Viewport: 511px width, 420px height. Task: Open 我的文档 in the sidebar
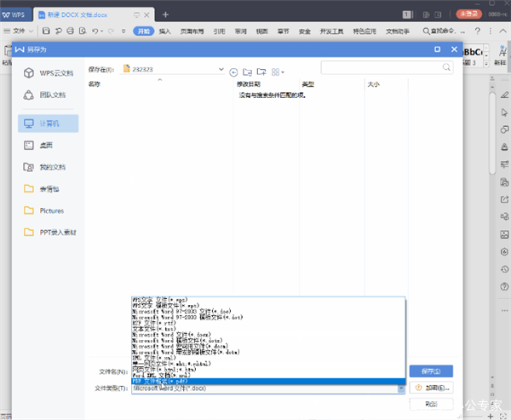point(49,167)
